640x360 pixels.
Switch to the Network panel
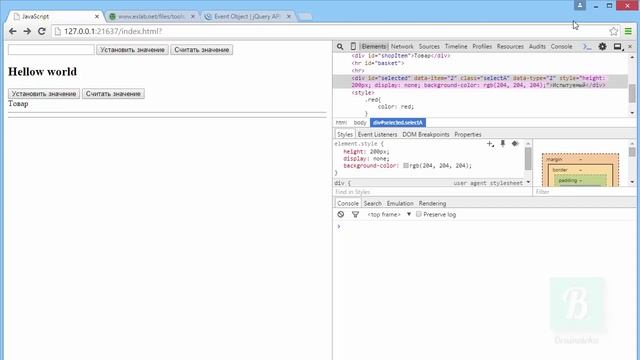click(x=402, y=47)
